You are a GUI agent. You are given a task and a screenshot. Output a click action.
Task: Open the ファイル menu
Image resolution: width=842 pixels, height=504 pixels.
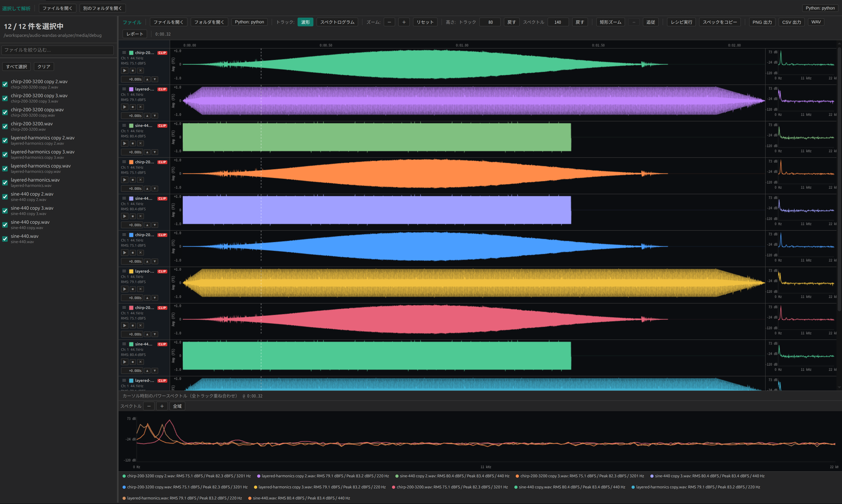(132, 22)
